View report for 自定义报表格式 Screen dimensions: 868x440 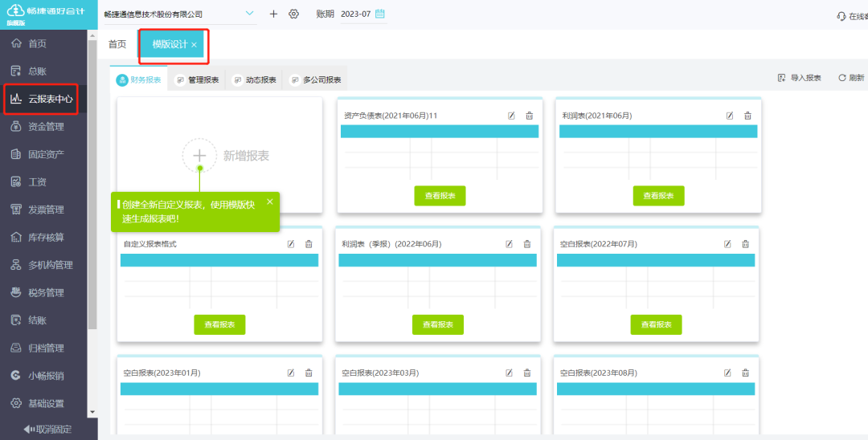coord(219,324)
